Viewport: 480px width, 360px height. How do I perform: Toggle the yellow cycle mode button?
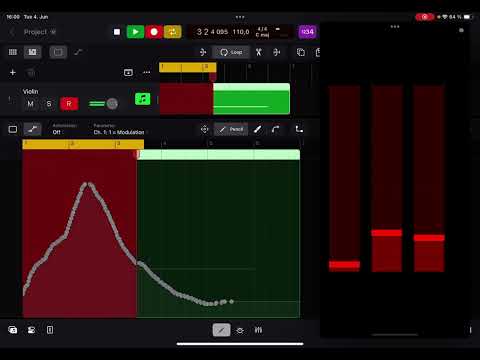tap(172, 32)
